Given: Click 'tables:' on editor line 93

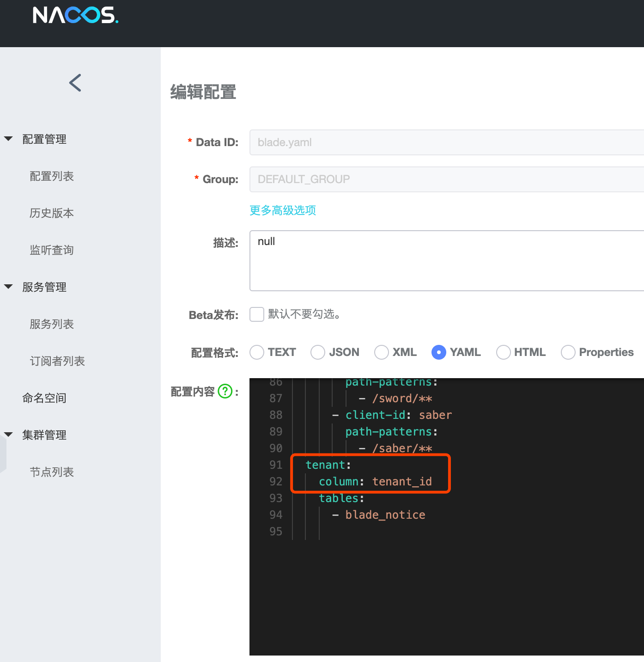Looking at the screenshot, I should tap(341, 498).
